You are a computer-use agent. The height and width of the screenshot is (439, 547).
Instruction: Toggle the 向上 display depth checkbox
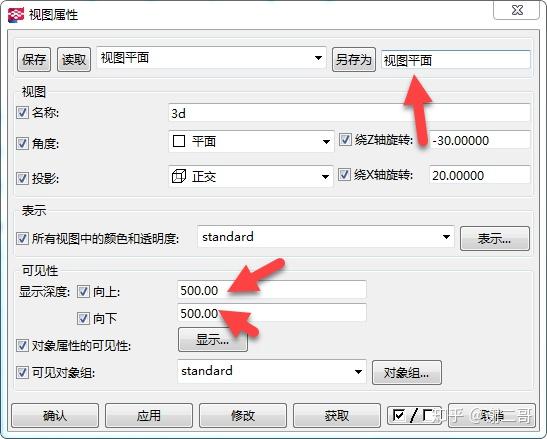83,291
